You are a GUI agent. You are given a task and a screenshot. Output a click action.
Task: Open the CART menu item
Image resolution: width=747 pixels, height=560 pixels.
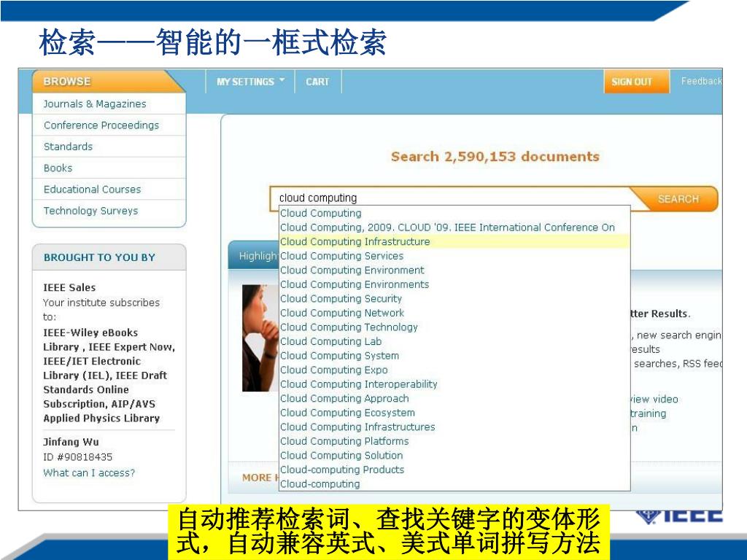[x=318, y=82]
